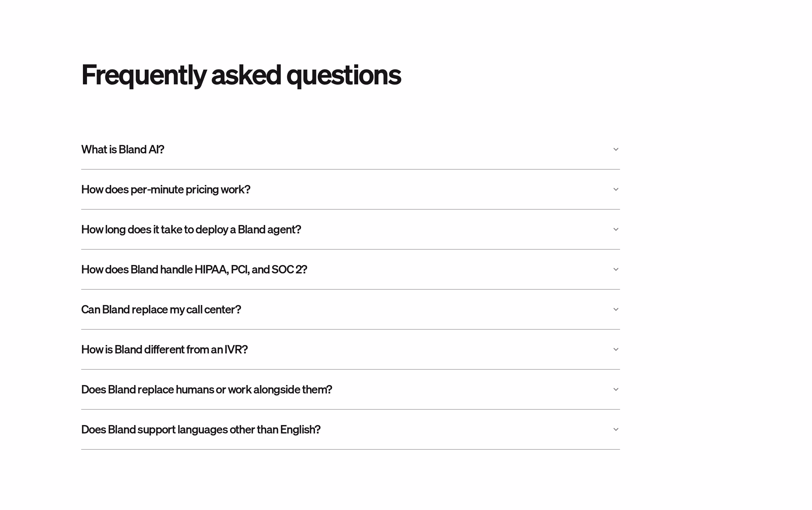Expand the 'What is Bland AI?' question text
Viewport: 812px width, 510px height.
[x=123, y=149]
